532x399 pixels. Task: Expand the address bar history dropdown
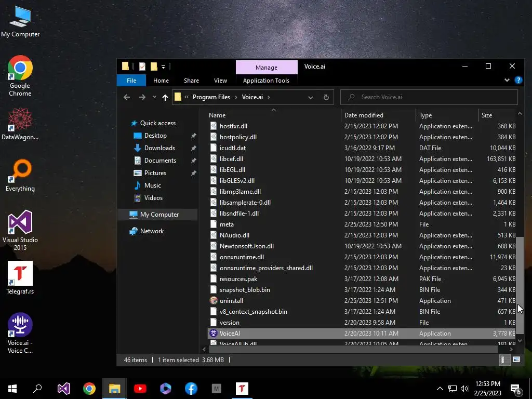(311, 97)
